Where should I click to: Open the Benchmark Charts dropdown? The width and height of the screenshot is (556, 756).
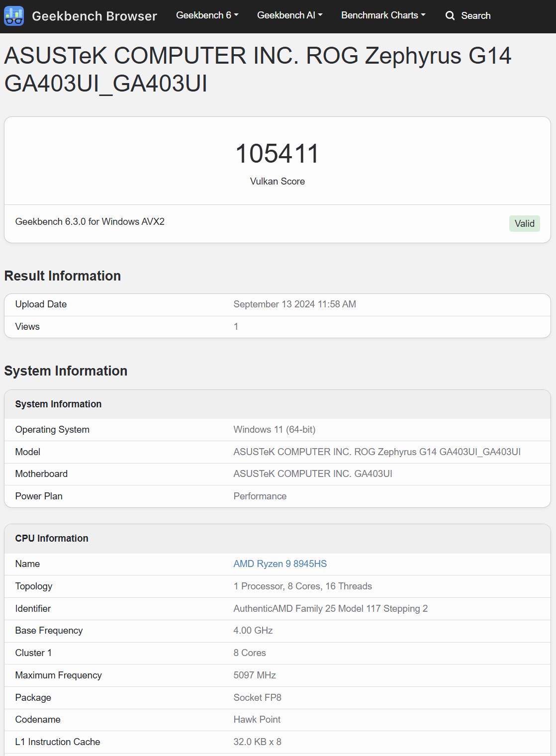383,15
